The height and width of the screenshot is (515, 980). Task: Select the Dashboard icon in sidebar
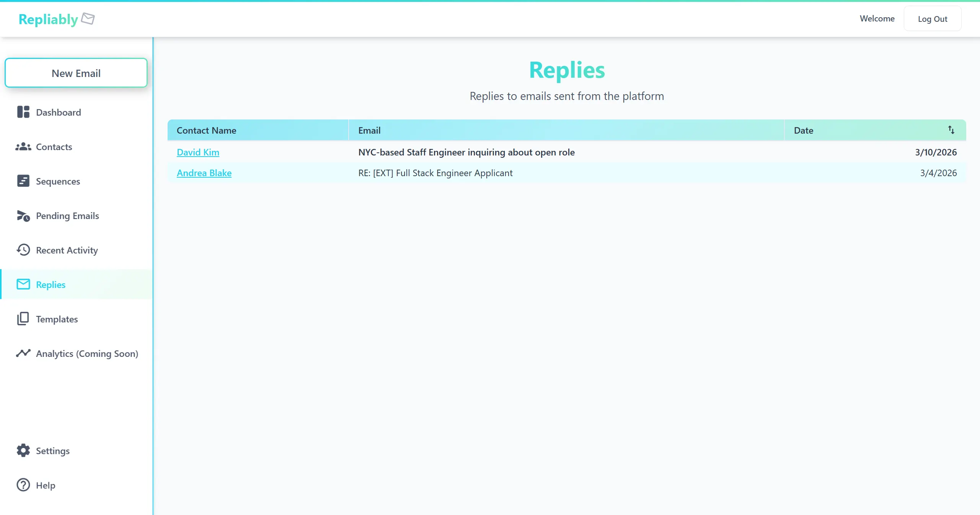coord(23,112)
